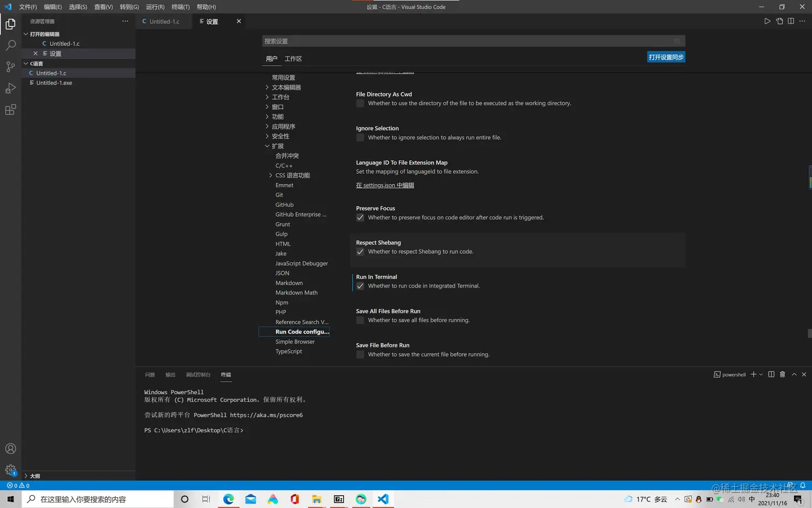This screenshot has height=508, width=812.
Task: Expand the CSS 语言功能 item
Action: (271, 175)
